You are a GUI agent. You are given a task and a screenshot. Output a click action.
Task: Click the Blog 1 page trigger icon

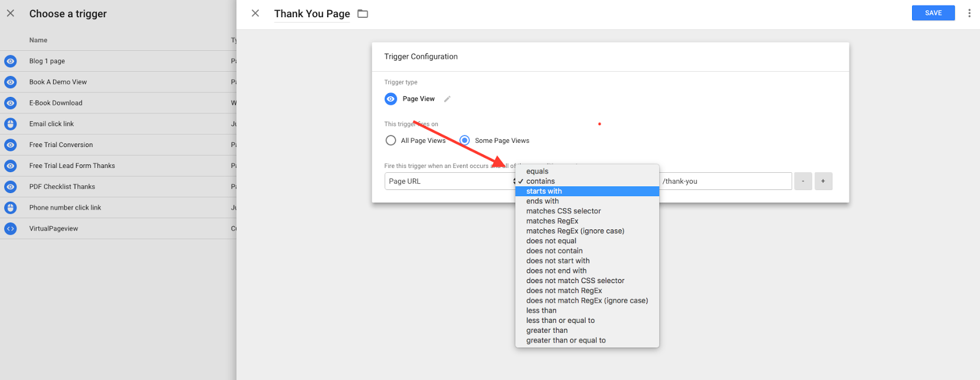(x=10, y=61)
